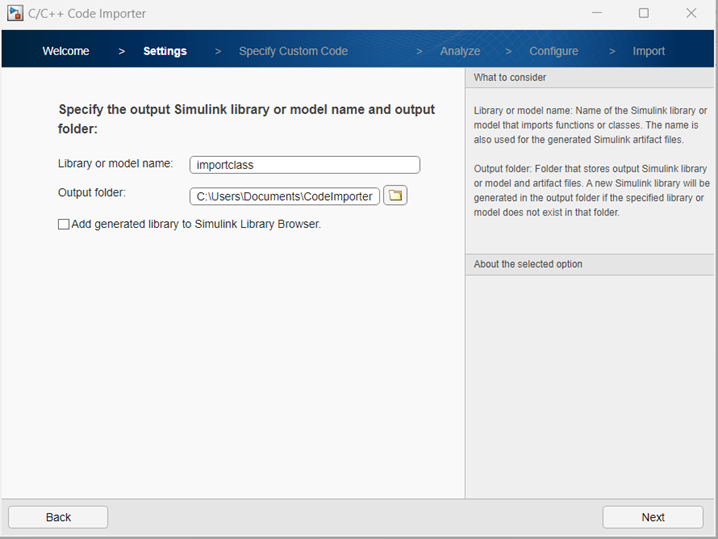
Task: Switch to the Configure step
Action: [554, 51]
